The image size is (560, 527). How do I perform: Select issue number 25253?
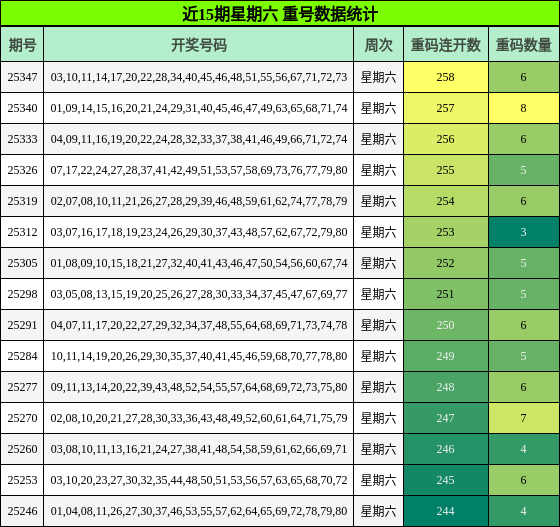[22, 480]
